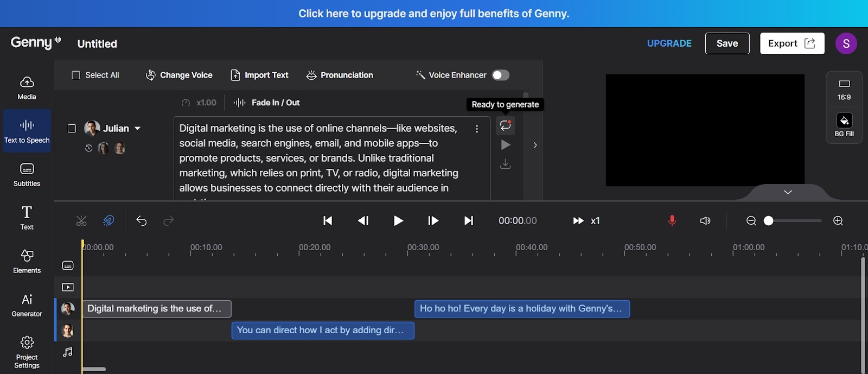Change playback speed x1
This screenshot has width=868, height=374.
pyautogui.click(x=586, y=221)
